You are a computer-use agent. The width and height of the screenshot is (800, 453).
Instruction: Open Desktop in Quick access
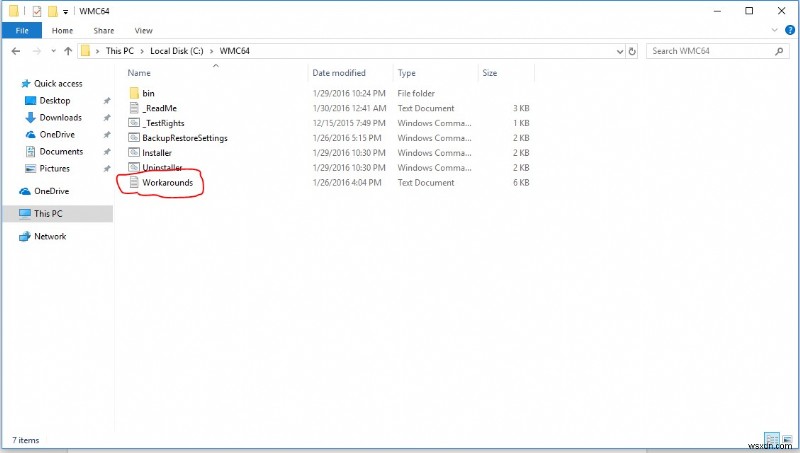click(55, 100)
